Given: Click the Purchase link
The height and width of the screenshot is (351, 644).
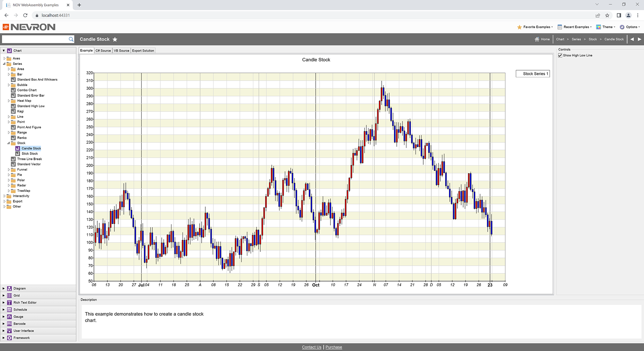Looking at the screenshot, I should click(x=334, y=347).
